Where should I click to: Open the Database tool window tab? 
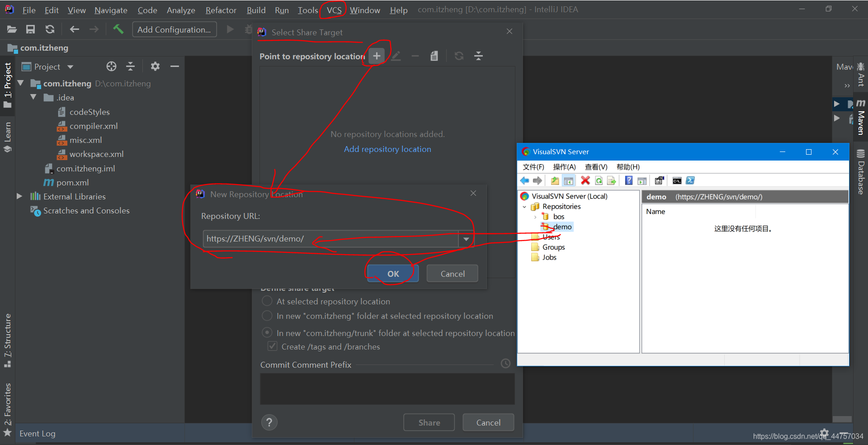[x=861, y=172]
